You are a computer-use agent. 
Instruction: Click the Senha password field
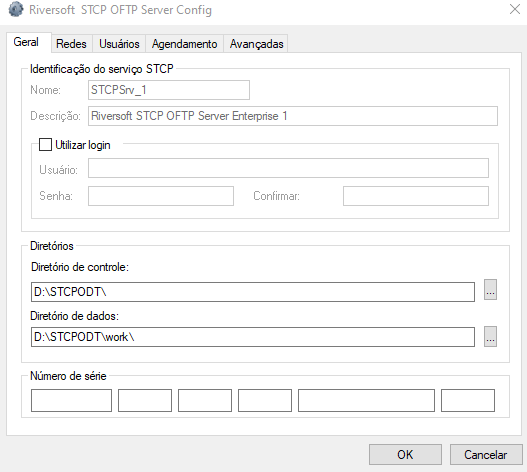click(x=161, y=196)
